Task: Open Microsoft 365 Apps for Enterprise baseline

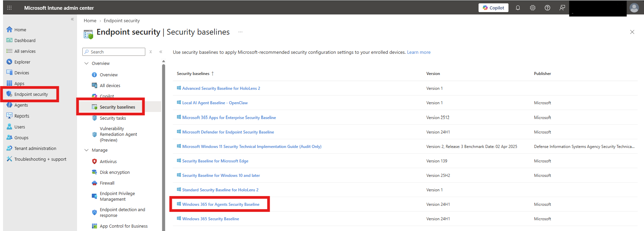Action: click(229, 117)
